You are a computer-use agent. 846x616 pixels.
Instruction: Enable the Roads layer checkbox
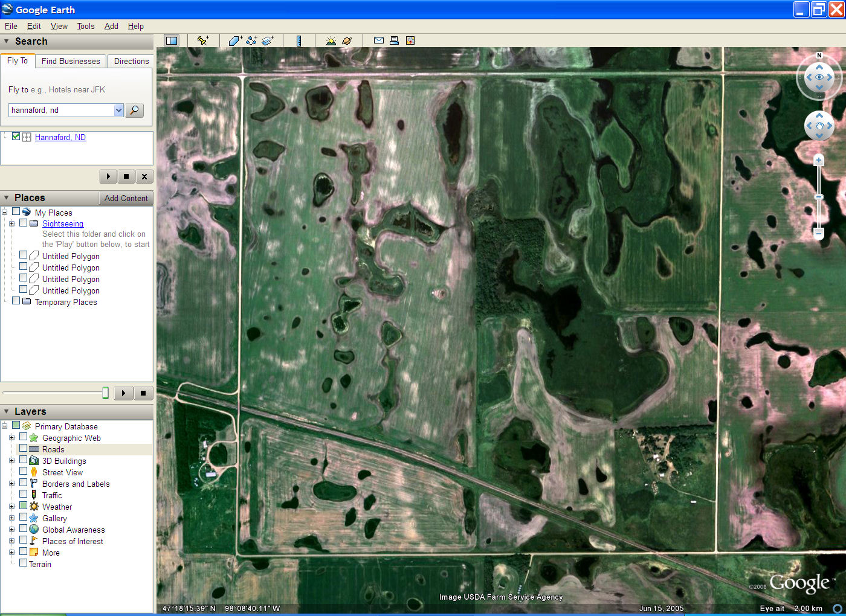point(24,448)
